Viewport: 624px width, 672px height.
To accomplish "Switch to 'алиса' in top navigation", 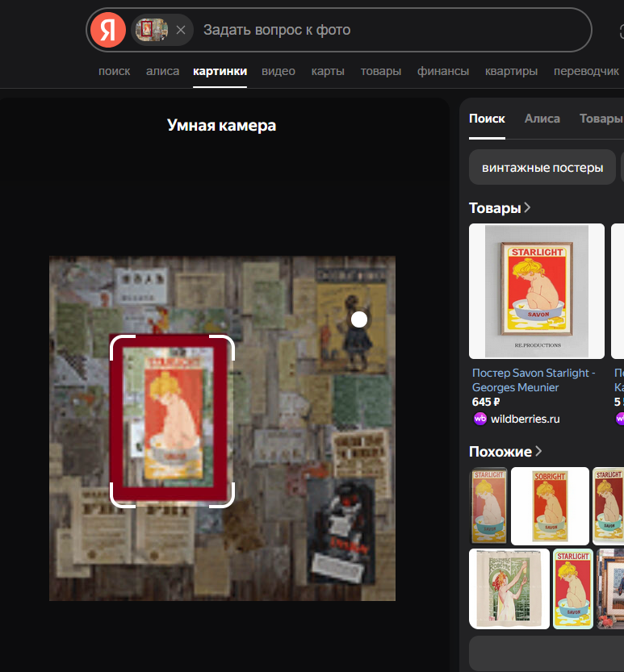I will [162, 71].
